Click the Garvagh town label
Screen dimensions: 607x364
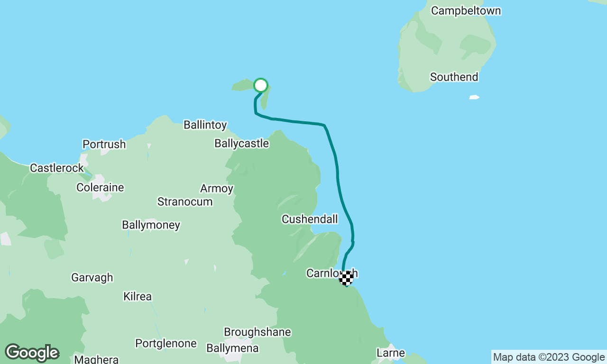click(x=92, y=277)
